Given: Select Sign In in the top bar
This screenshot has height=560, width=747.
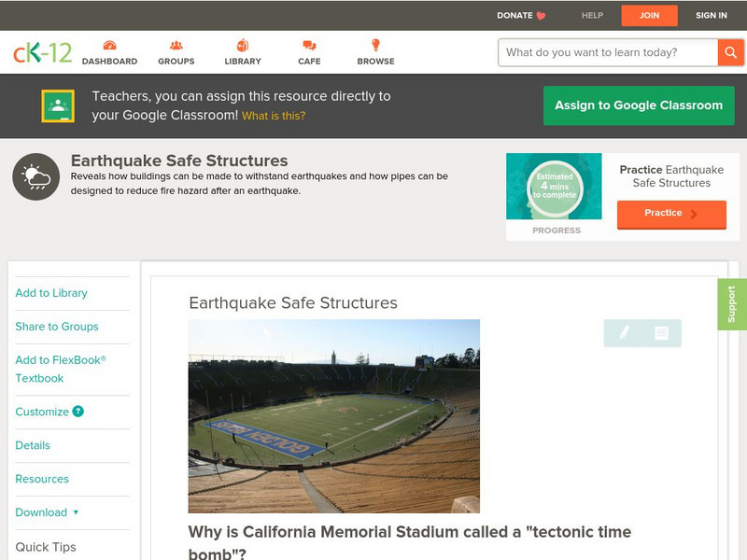Looking at the screenshot, I should (712, 15).
